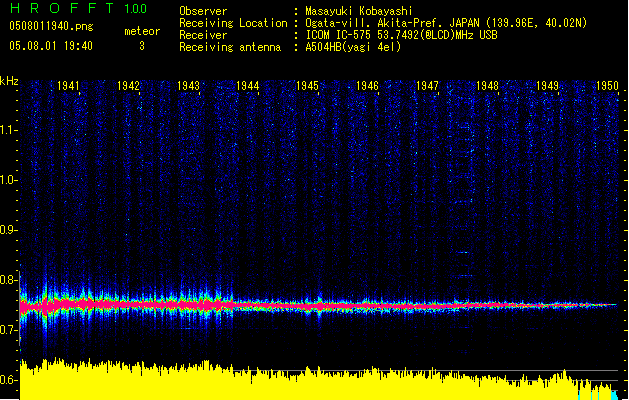Screen dimensions: 629x400
Task: Click the meteor count value 3
Action: 142,46
